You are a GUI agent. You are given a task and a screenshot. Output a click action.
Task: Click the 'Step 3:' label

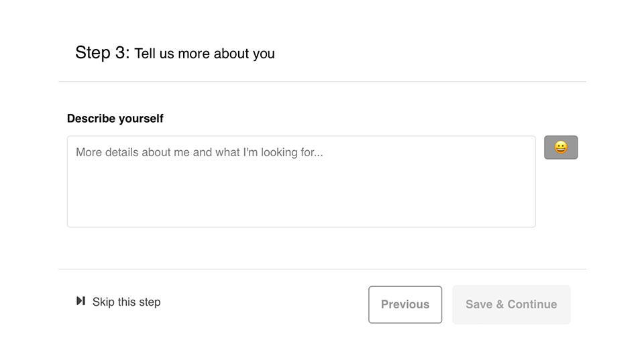[x=102, y=53]
